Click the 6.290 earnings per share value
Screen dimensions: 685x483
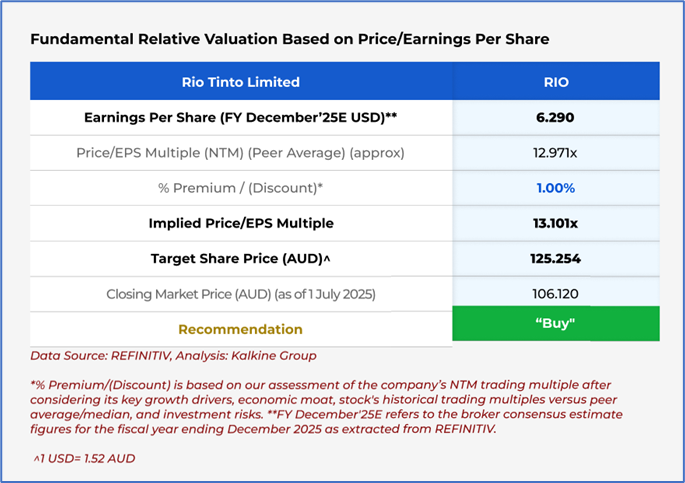(555, 117)
